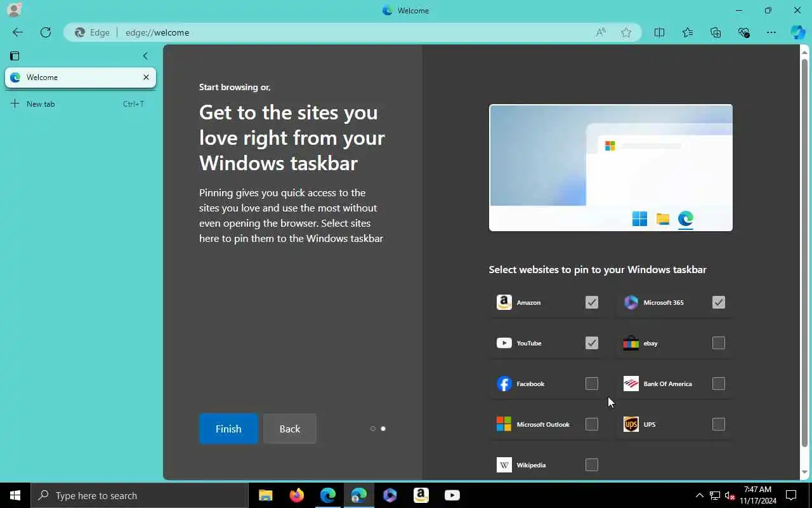Click the taskbar preview illustration
Screen dimensions: 812x508
(611, 168)
